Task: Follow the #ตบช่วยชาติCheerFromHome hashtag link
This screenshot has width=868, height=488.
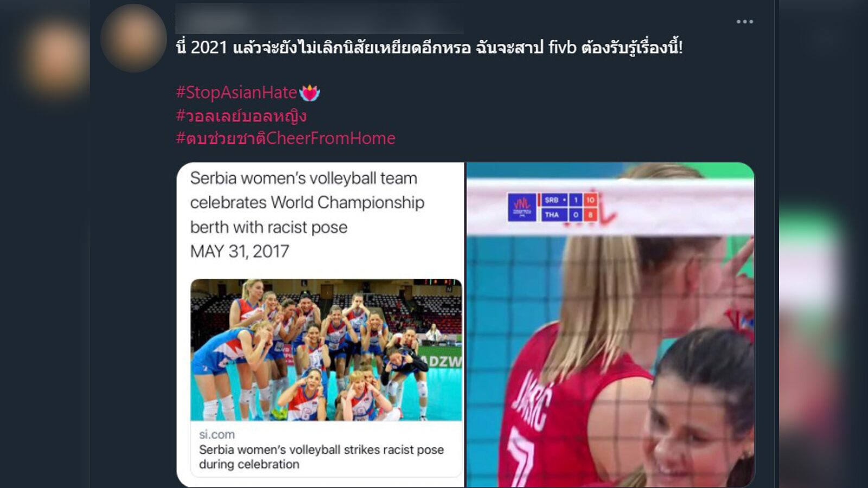Action: point(286,138)
